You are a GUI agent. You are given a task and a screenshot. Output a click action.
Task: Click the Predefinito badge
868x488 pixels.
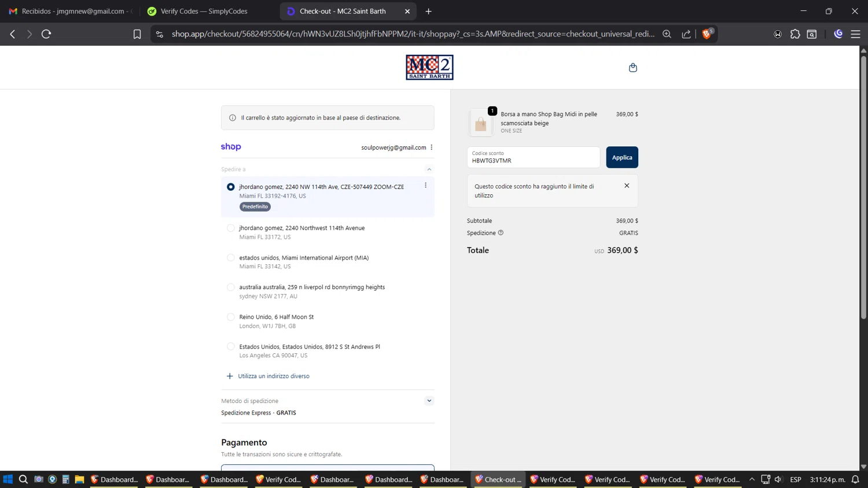point(255,206)
